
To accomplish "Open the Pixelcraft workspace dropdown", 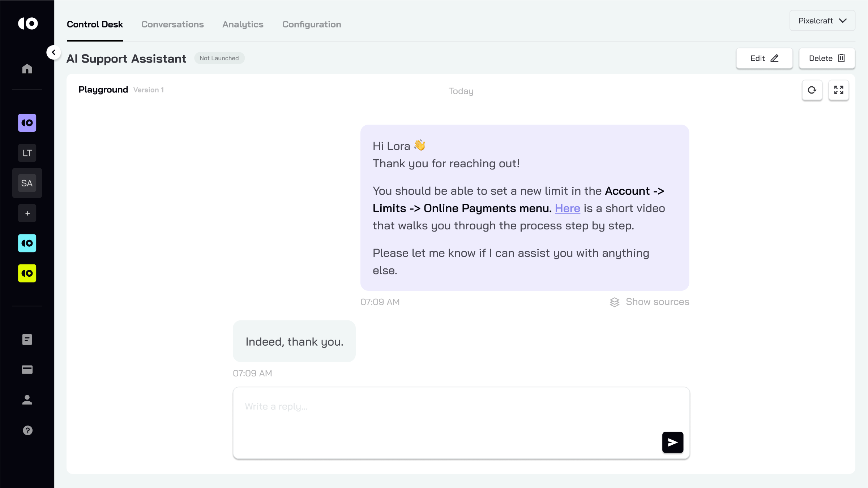I will point(822,21).
